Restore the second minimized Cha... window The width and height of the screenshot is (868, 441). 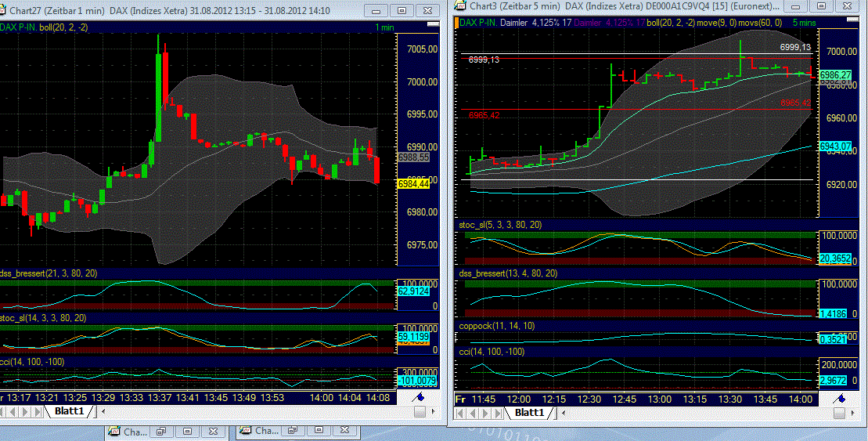coord(292,430)
